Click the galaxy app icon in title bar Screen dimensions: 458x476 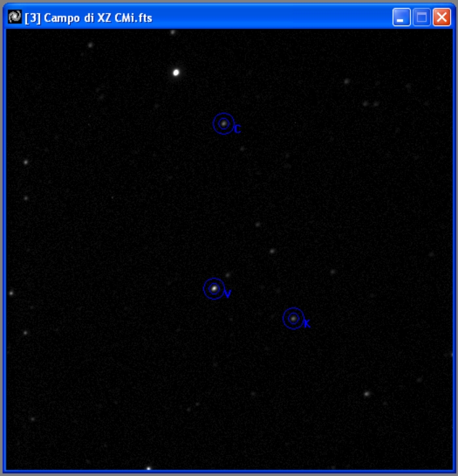pyautogui.click(x=14, y=17)
